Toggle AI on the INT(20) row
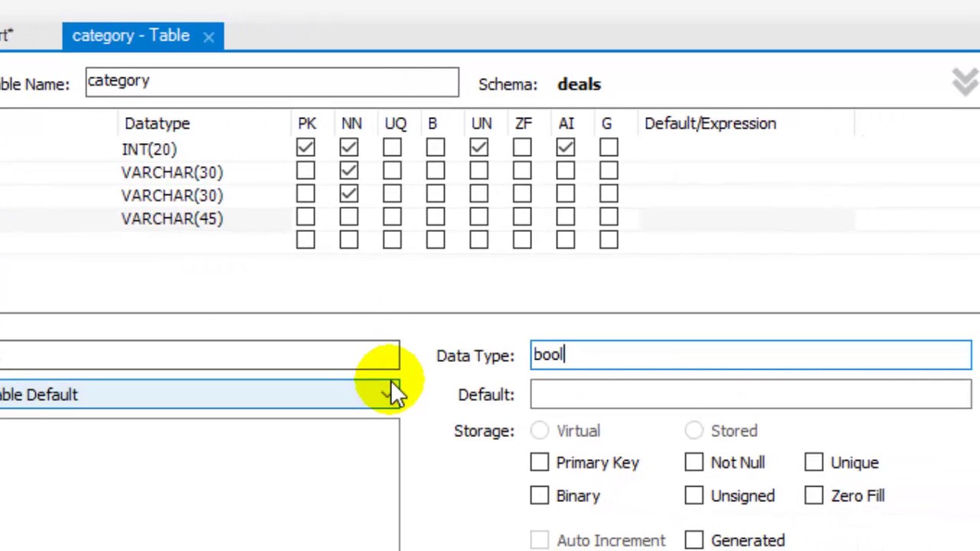980x551 pixels. coord(565,147)
